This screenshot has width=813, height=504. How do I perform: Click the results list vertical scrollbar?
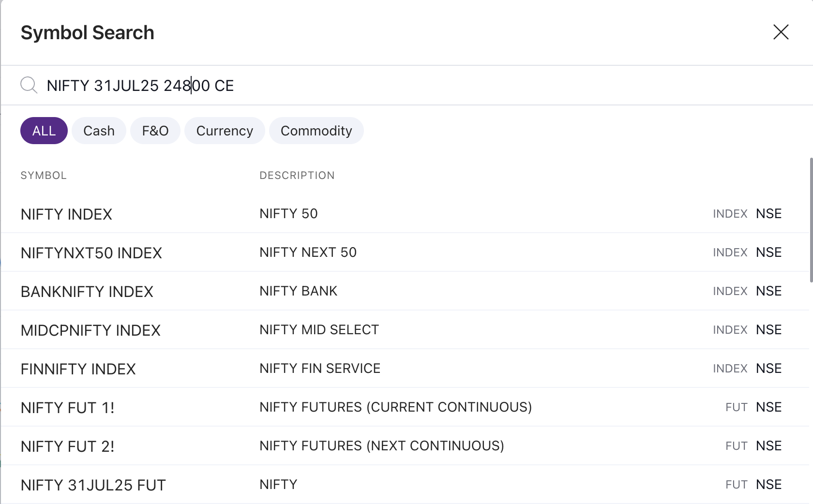(x=811, y=220)
